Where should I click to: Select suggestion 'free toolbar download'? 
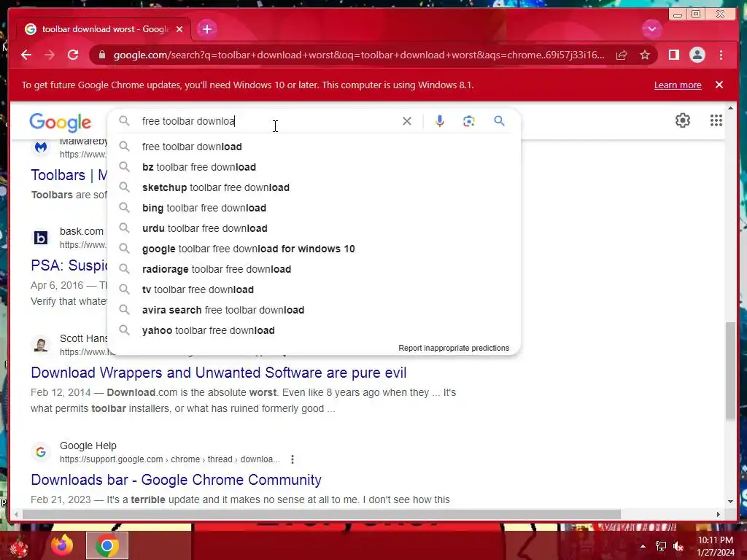[314, 147]
